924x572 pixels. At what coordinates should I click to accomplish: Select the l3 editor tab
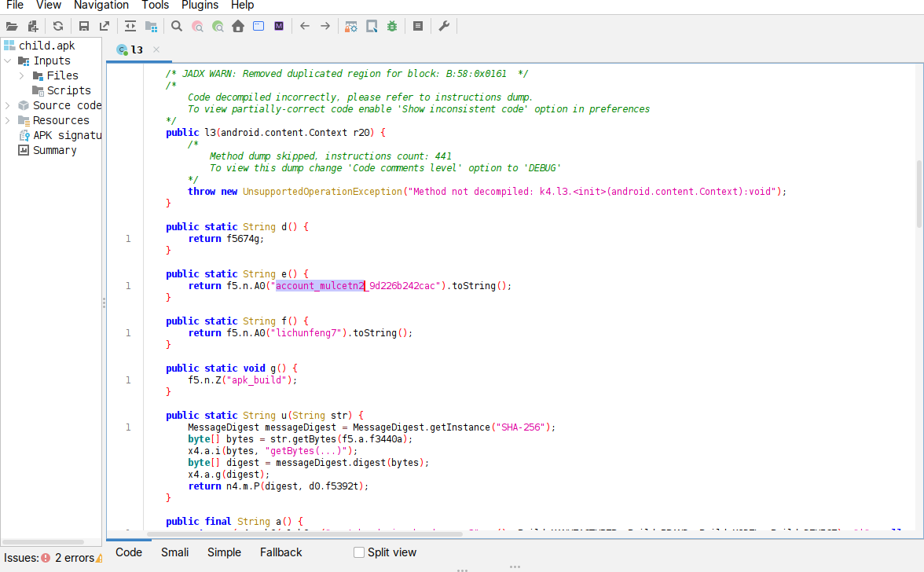pos(137,50)
